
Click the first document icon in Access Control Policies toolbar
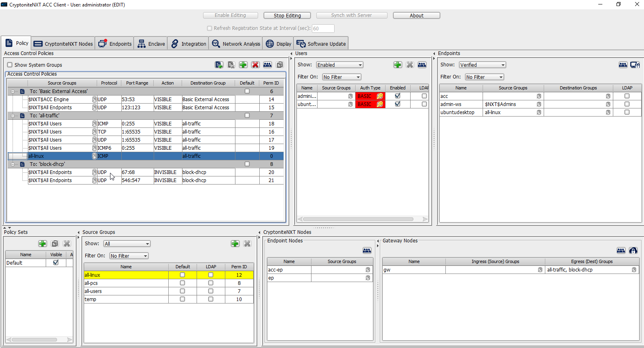tap(219, 65)
